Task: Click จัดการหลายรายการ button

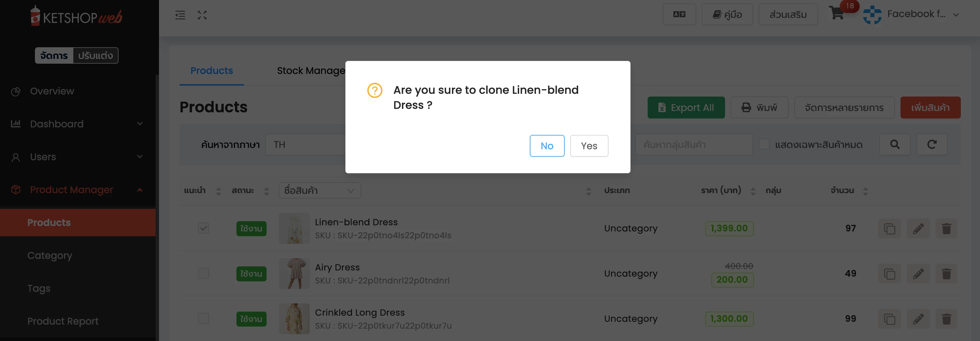Action: point(844,108)
